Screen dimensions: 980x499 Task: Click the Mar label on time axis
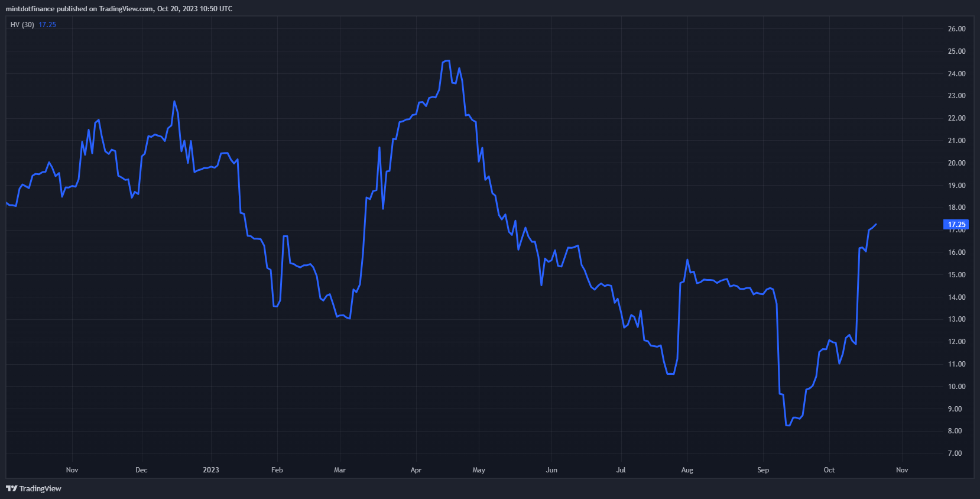tap(340, 470)
